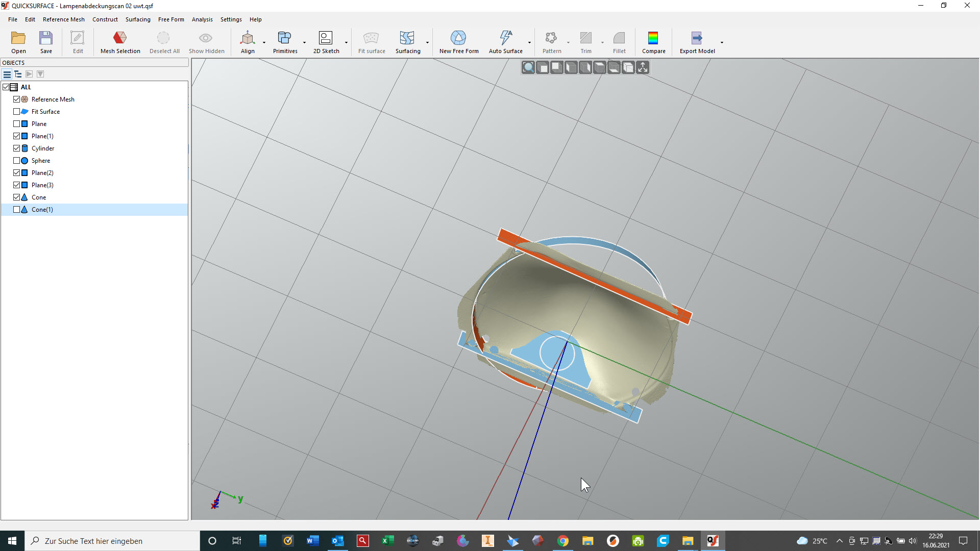Open the Surfacing menu
Screen dimensions: 980x551
138,19
